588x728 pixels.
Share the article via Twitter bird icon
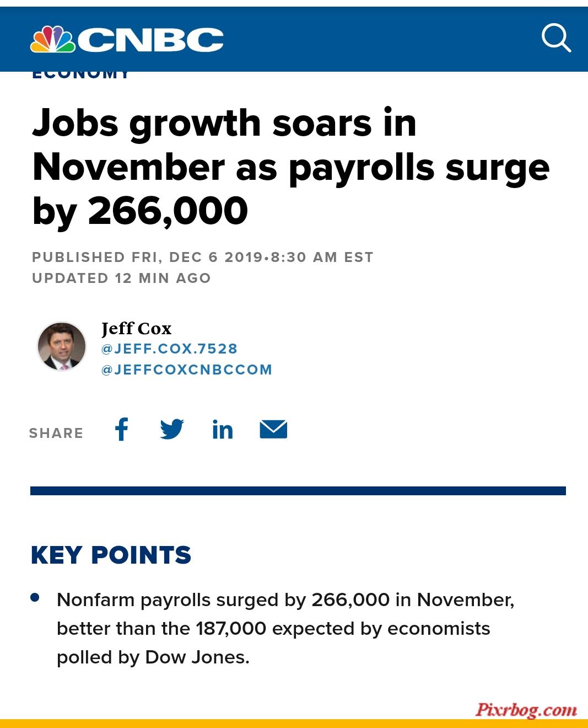(x=172, y=429)
